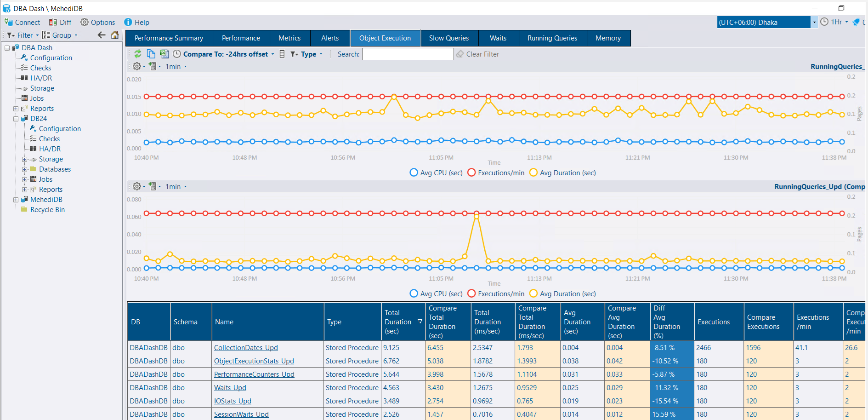The image size is (868, 420).
Task: Click the Connect database icon
Action: [22, 22]
